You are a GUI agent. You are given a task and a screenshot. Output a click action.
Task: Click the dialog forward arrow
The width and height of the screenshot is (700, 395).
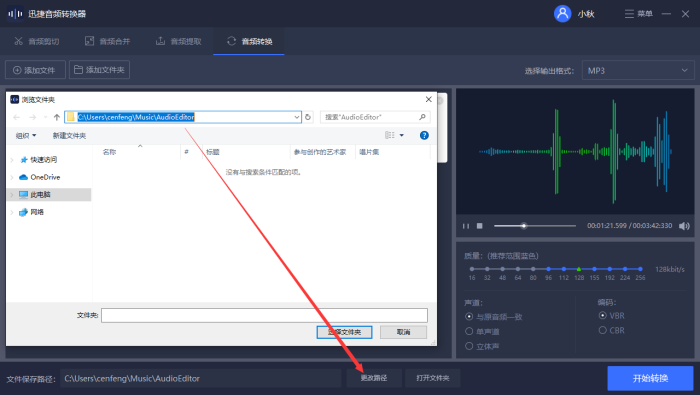click(33, 117)
